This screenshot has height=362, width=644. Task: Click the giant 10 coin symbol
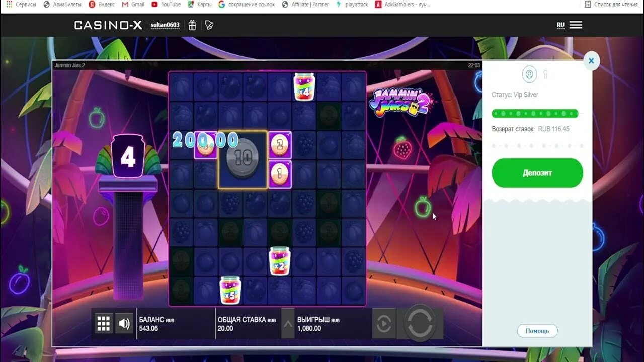(x=243, y=160)
